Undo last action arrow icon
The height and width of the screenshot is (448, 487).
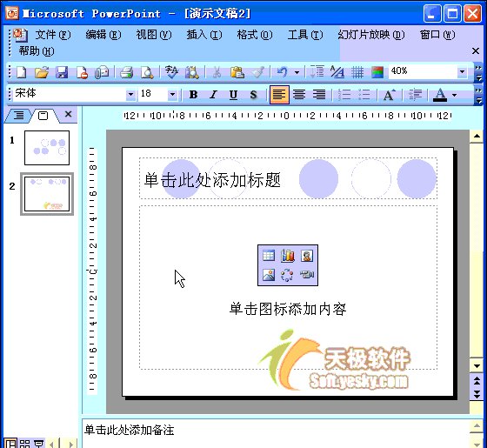pos(282,72)
